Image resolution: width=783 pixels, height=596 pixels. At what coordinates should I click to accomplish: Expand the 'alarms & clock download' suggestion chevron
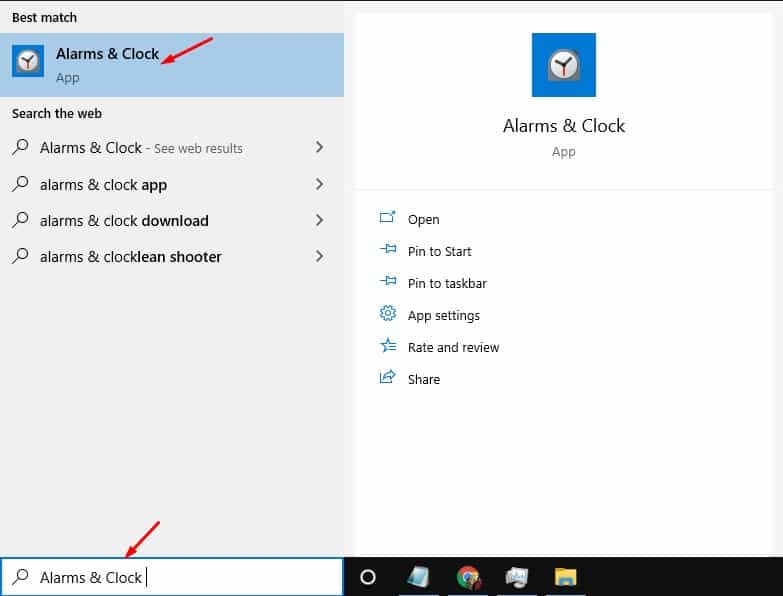[x=320, y=220]
